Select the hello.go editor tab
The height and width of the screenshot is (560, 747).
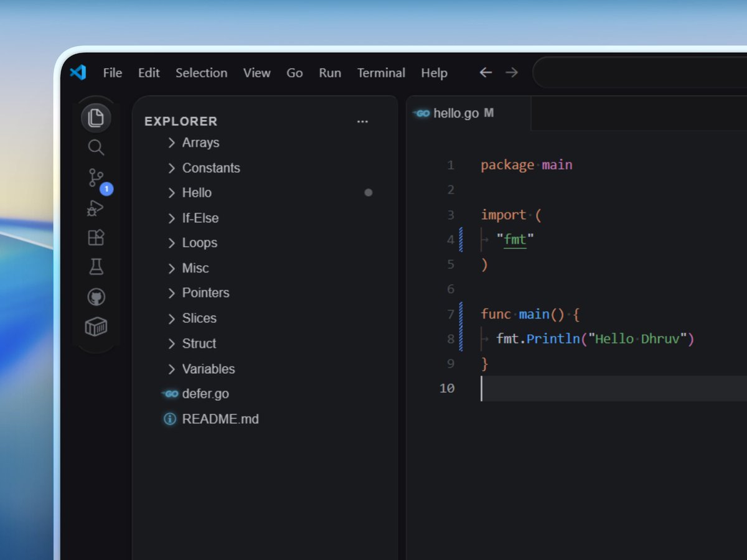(469, 113)
